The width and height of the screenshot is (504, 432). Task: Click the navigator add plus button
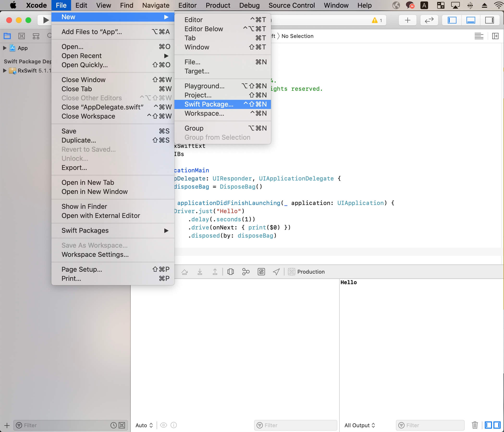(7, 425)
